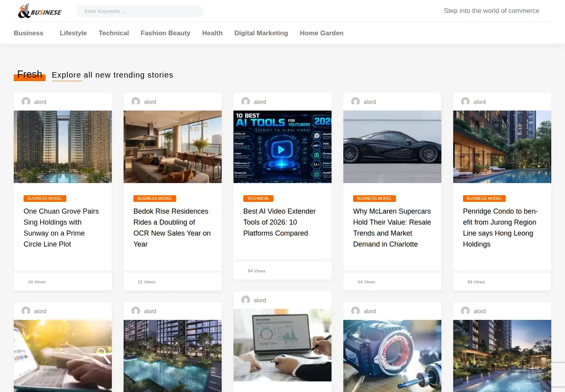565x392 pixels.
Task: Click author avatar on Bedok Rise Residences card
Action: click(136, 102)
